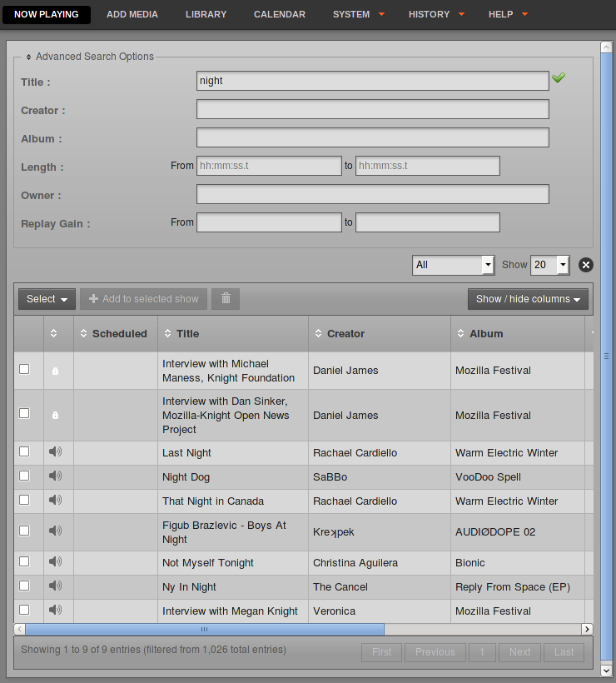Click vertical scrollbar up arrow
616x683 pixels.
pyautogui.click(x=606, y=47)
